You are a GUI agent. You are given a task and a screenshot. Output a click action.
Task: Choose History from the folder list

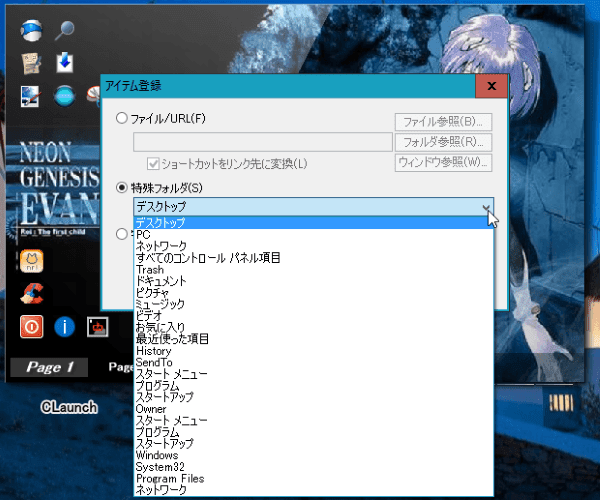click(x=313, y=351)
